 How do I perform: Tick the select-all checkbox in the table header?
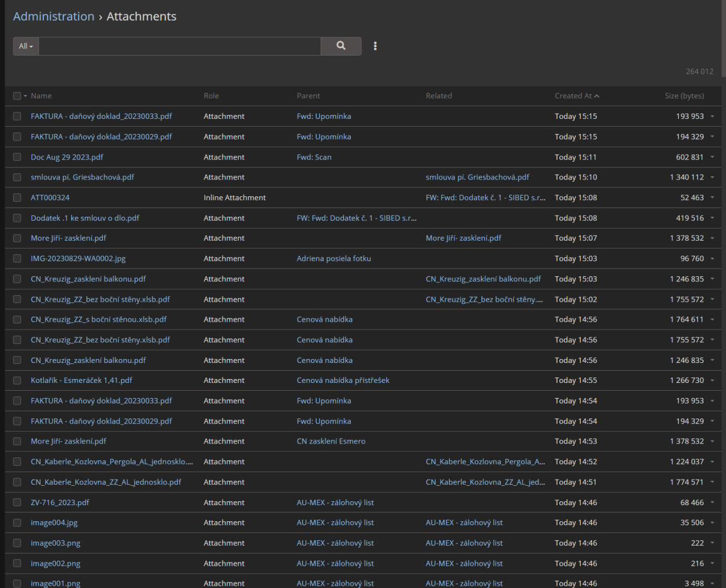coord(17,96)
